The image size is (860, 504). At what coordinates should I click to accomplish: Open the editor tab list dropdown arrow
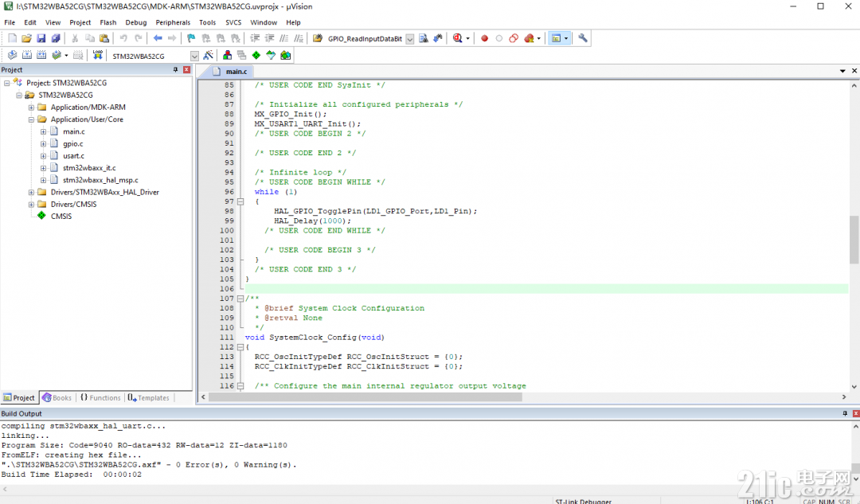coord(842,71)
